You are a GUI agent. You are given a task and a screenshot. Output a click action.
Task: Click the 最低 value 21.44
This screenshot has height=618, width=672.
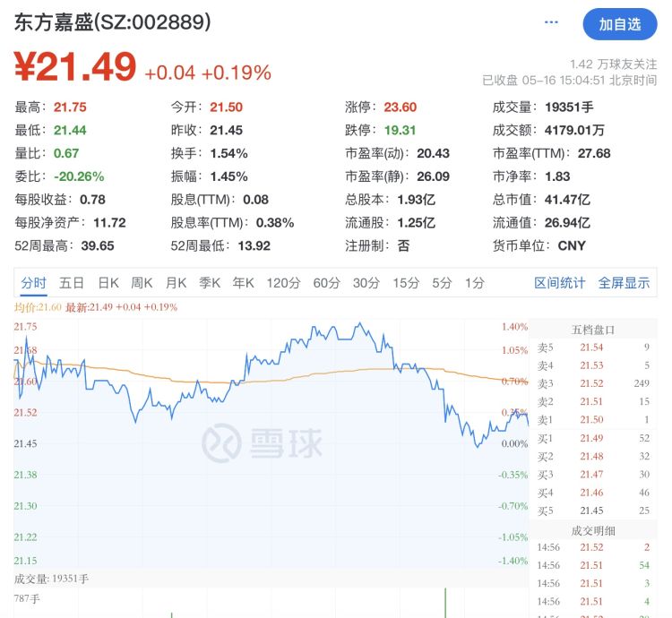(x=70, y=130)
